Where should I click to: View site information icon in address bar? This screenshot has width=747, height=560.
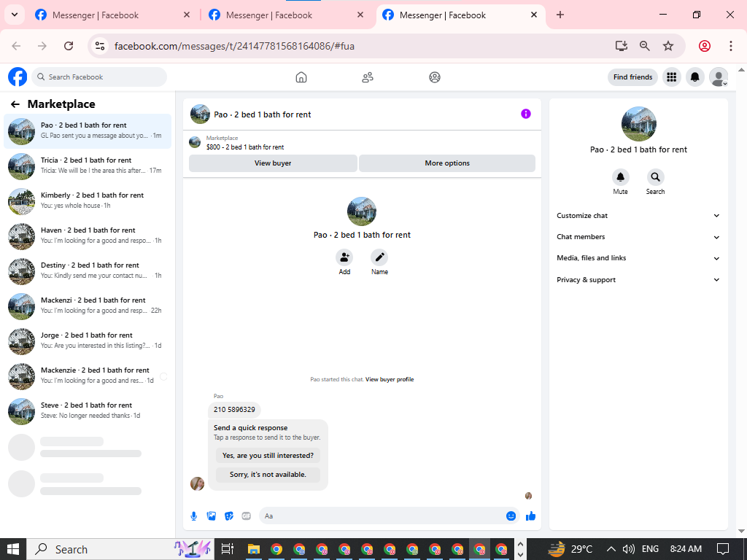click(99, 46)
